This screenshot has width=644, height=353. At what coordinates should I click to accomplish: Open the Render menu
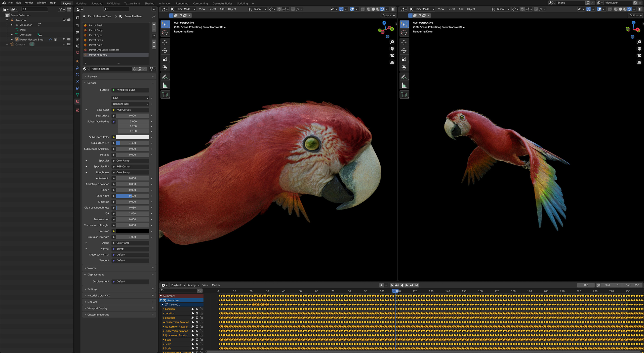tap(29, 3)
